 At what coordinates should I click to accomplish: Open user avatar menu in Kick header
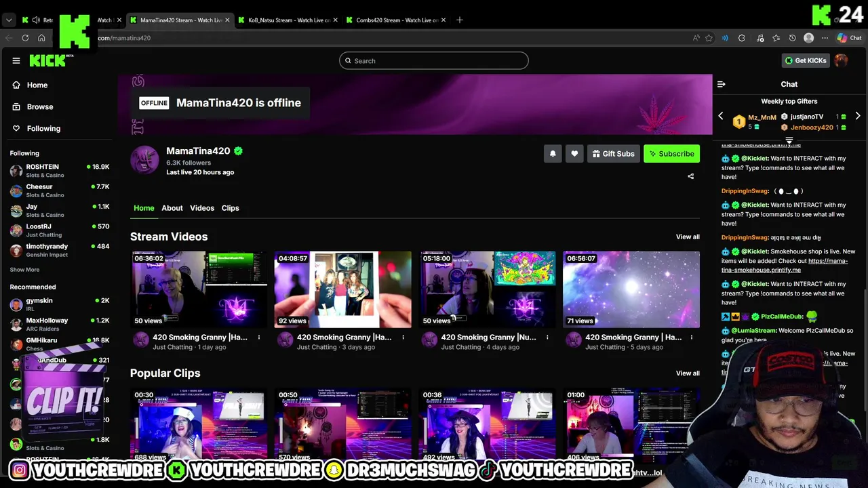tap(842, 60)
